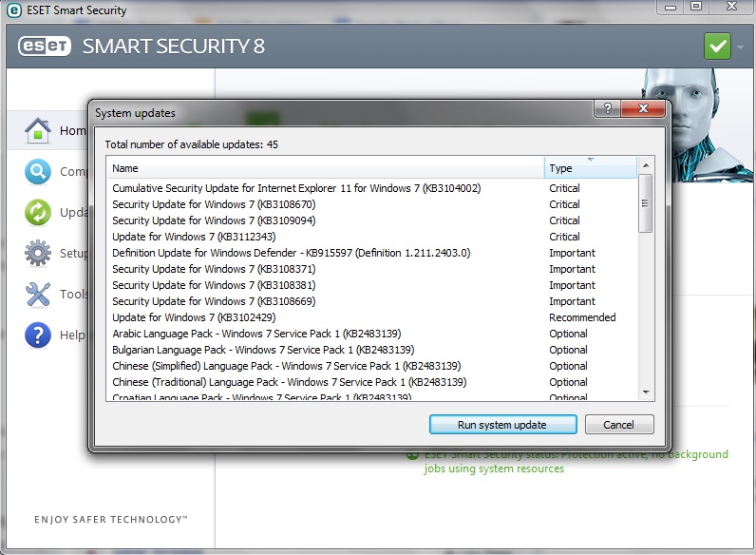This screenshot has height=555, width=756.
Task: Select Update for Windows 7 (KB3102429)
Action: pyautogui.click(x=372, y=317)
